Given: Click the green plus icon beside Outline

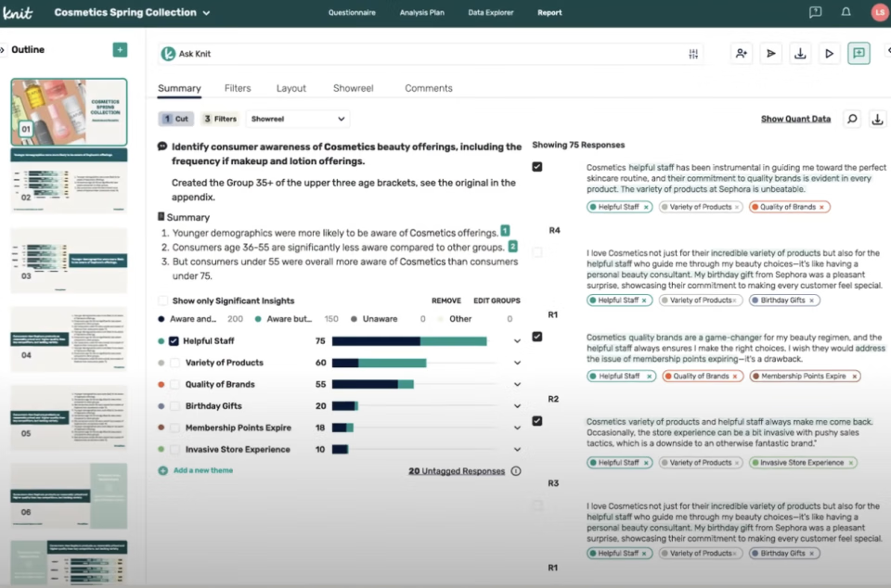Looking at the screenshot, I should click(x=120, y=50).
